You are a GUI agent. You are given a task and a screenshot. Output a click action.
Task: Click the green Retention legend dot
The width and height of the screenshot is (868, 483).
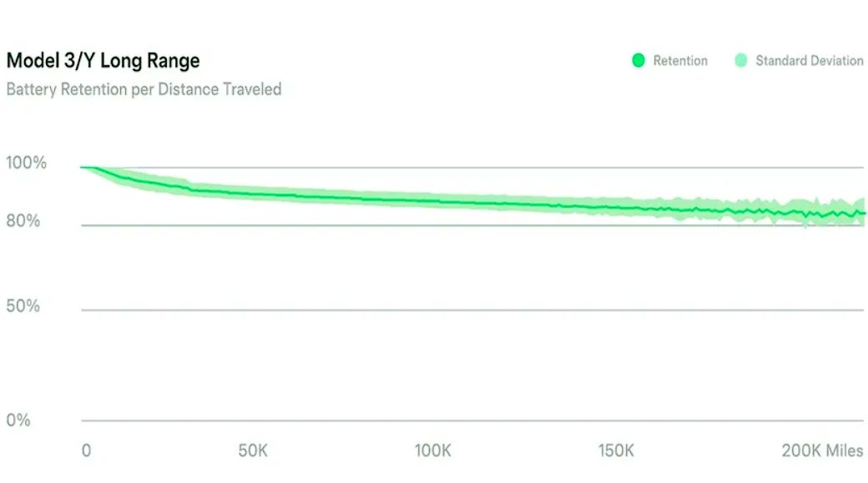(638, 60)
